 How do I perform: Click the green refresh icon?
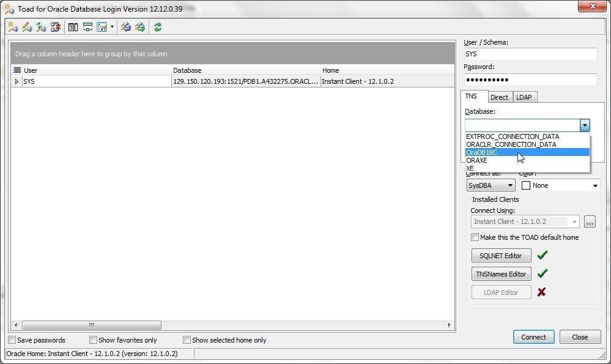(158, 27)
